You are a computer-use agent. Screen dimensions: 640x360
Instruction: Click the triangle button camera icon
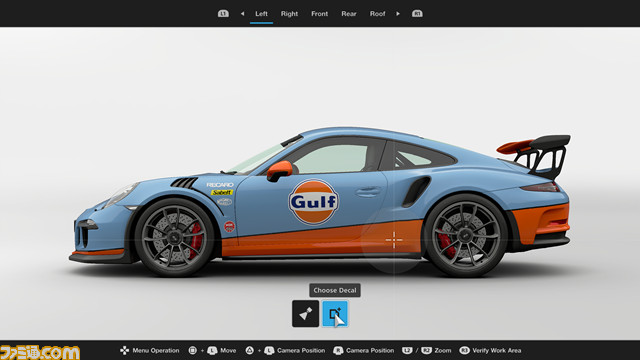click(x=249, y=350)
